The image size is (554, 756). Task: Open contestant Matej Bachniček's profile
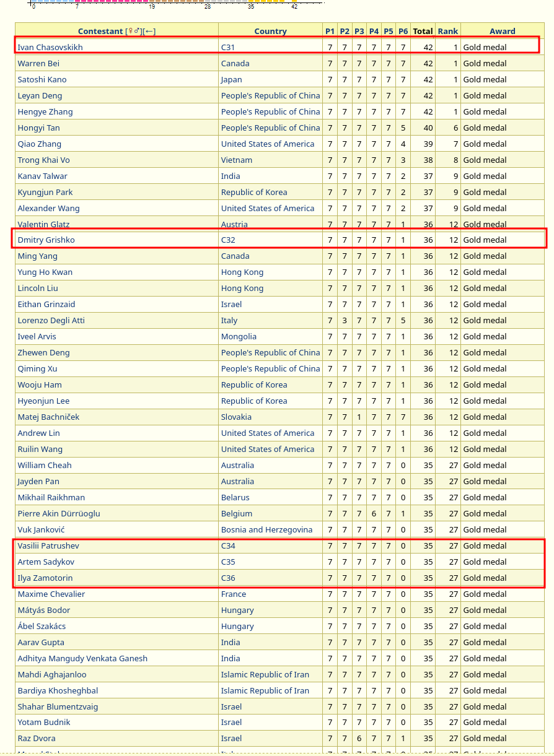click(x=48, y=417)
